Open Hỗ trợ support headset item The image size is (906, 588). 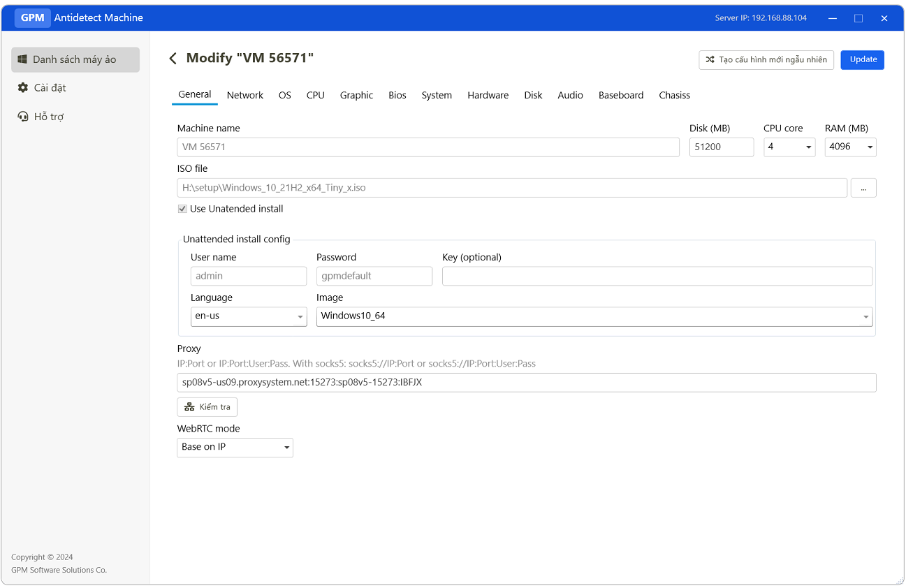point(41,117)
